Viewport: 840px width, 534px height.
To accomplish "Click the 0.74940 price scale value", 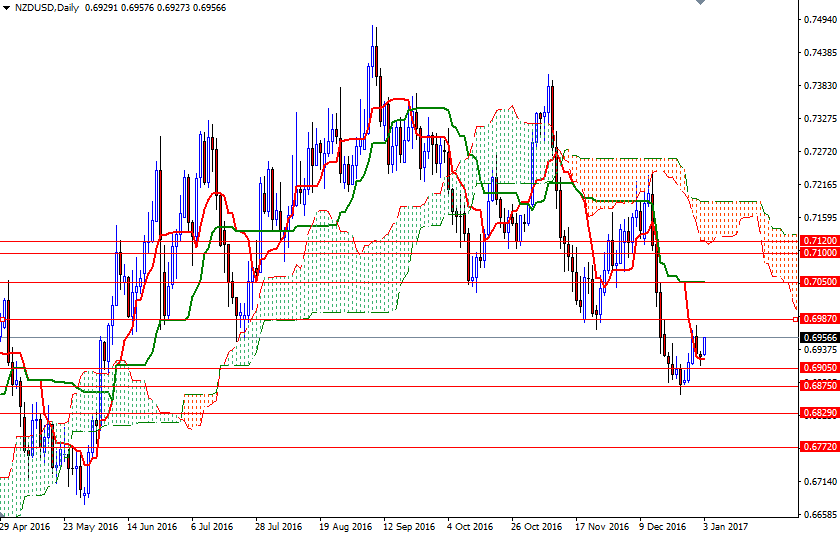I will pos(820,20).
